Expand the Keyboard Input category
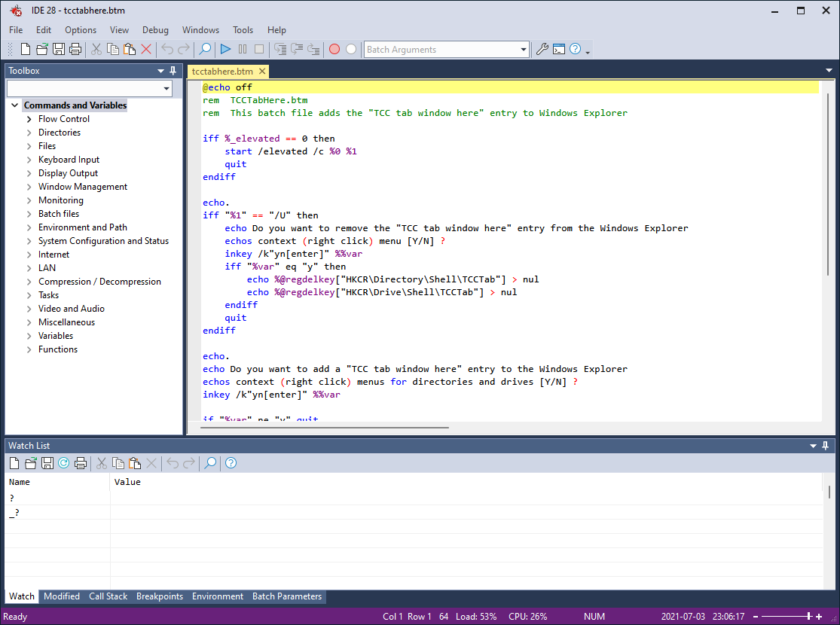840x625 pixels. pyautogui.click(x=29, y=160)
